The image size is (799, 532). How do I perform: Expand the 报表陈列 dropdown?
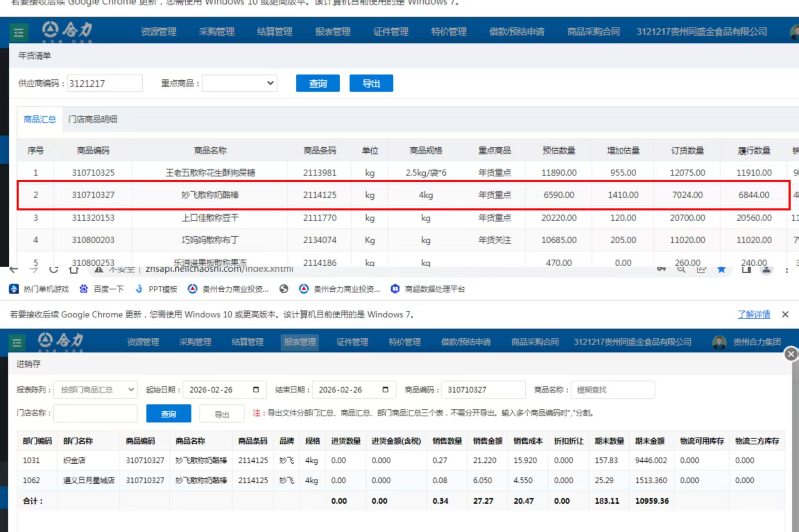96,390
